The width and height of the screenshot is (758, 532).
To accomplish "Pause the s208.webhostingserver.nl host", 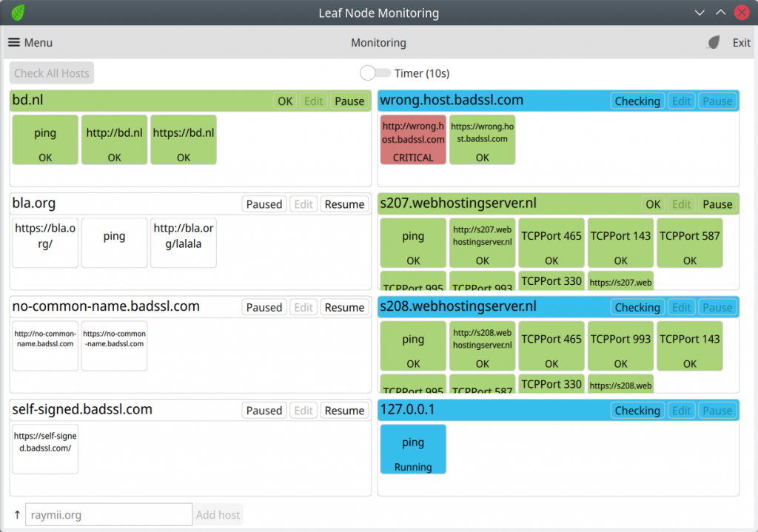I will tap(717, 307).
